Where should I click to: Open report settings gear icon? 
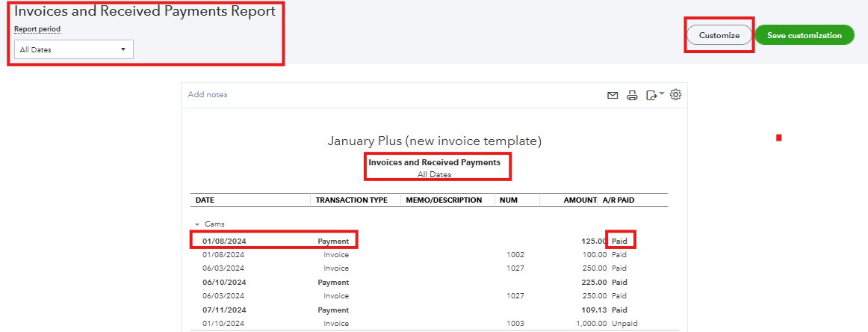[x=675, y=95]
